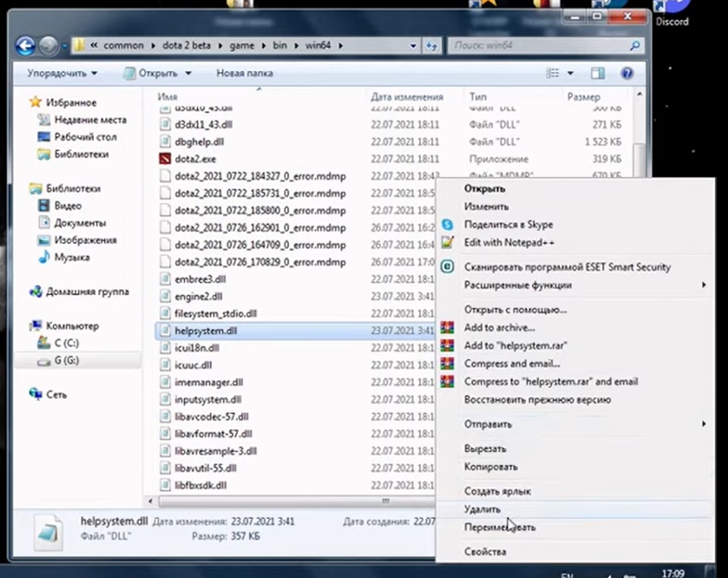This screenshot has height=578, width=728.
Task: Select Свойства in the context menu
Action: (x=485, y=552)
